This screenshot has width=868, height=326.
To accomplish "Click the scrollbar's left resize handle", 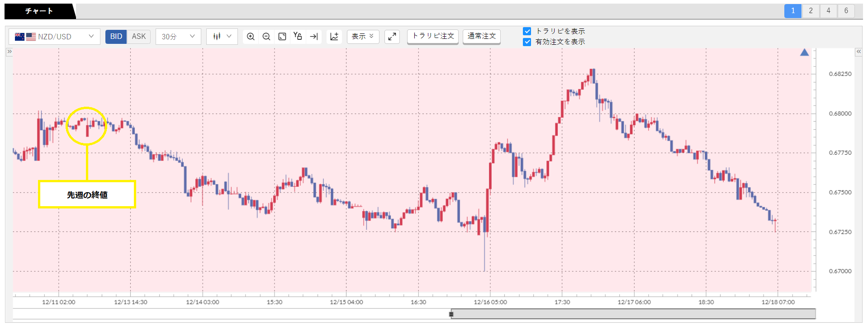I will (x=451, y=314).
